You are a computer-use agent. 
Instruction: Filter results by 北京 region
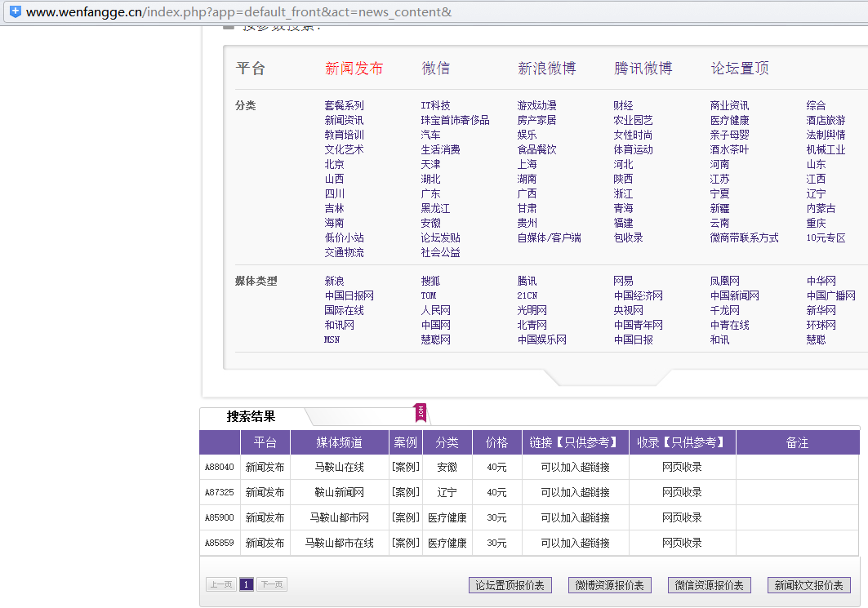(x=334, y=164)
